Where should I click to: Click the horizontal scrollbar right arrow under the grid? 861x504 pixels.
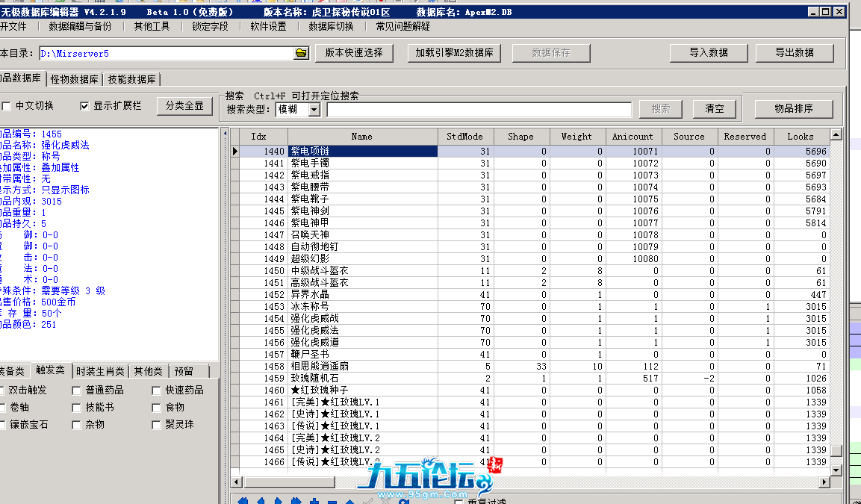pos(824,482)
